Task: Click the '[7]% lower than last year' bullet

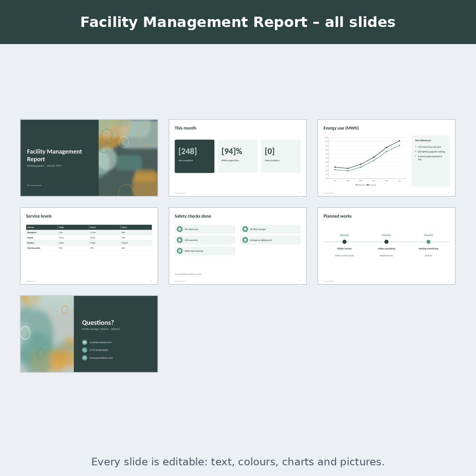Action: (429, 147)
